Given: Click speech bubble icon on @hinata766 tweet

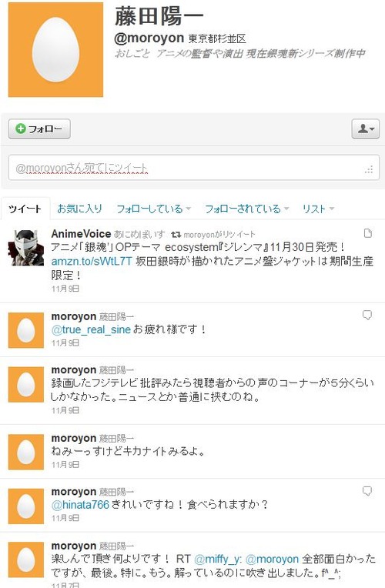Looking at the screenshot, I should click(x=367, y=491).
